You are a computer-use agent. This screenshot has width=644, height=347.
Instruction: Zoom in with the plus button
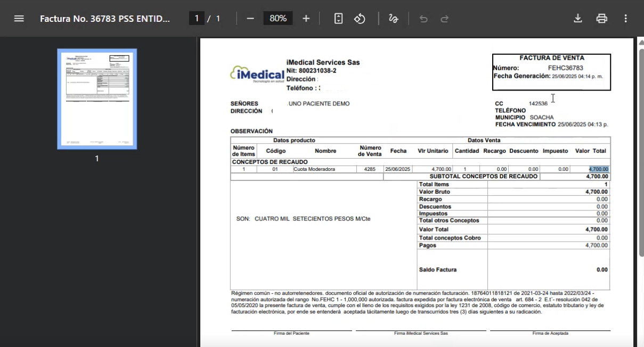[306, 18]
